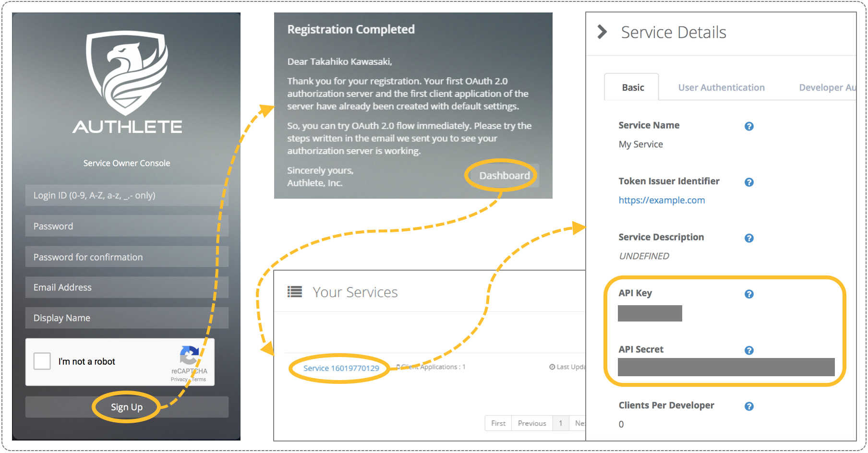868x453 pixels.
Task: Focus the Email Address input field
Action: 127,287
